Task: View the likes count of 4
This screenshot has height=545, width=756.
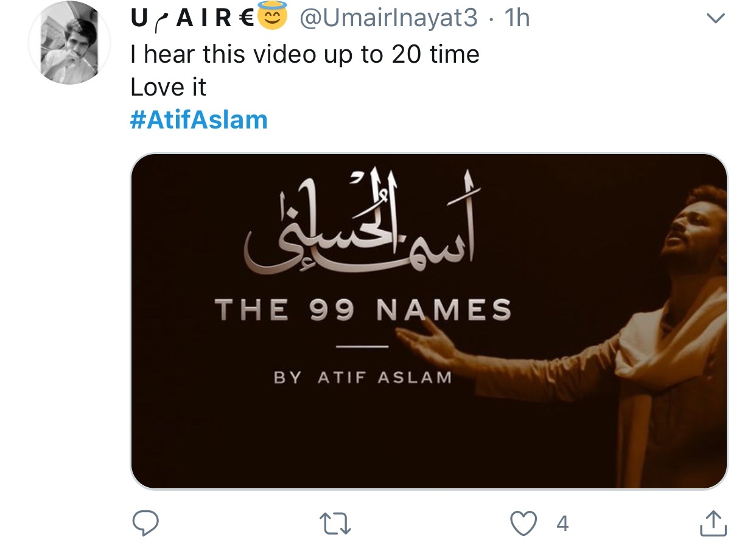Action: coord(562,523)
